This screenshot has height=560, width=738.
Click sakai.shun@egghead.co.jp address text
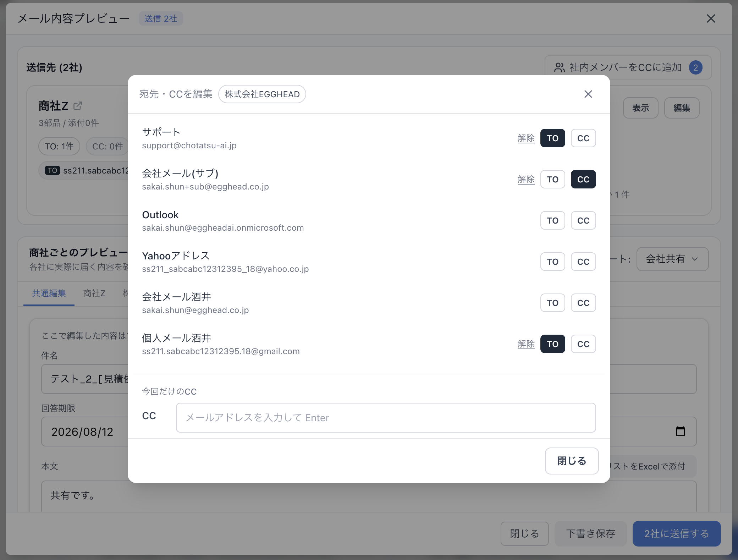[195, 310]
